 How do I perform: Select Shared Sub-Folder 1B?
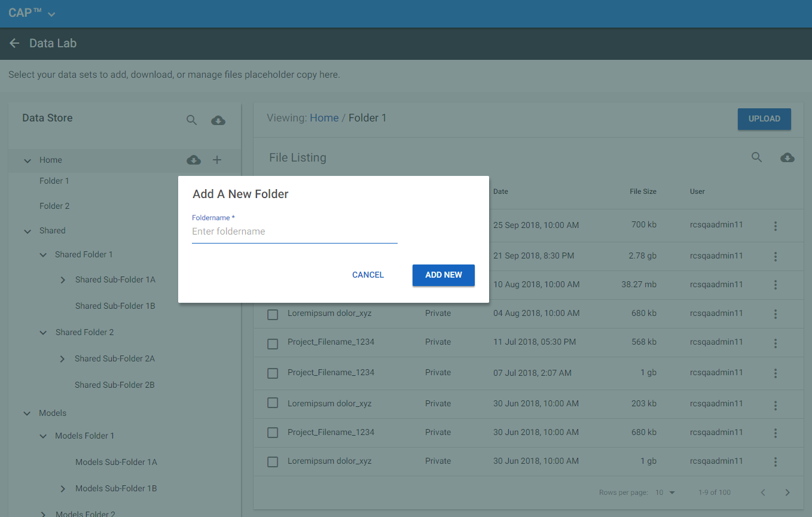pos(115,306)
